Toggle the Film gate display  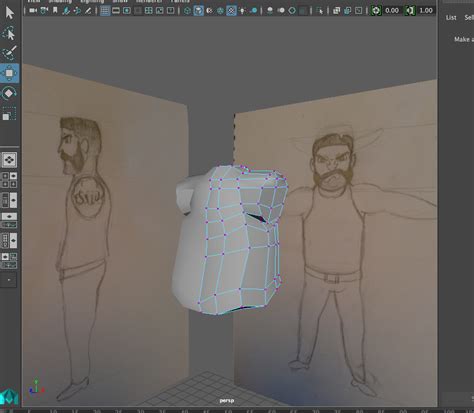coord(116,11)
